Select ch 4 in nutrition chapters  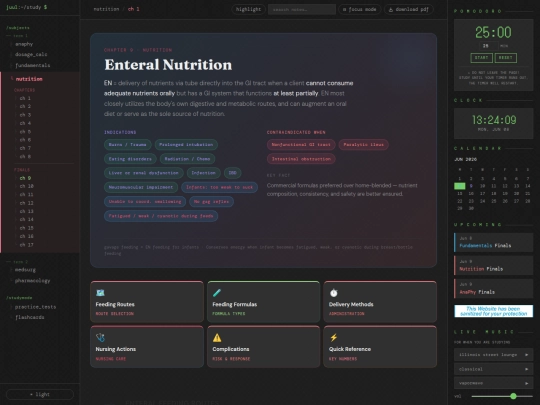[25, 123]
